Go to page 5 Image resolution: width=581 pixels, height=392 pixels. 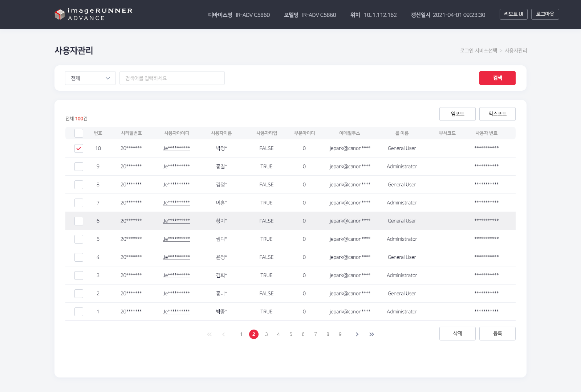[291, 334]
